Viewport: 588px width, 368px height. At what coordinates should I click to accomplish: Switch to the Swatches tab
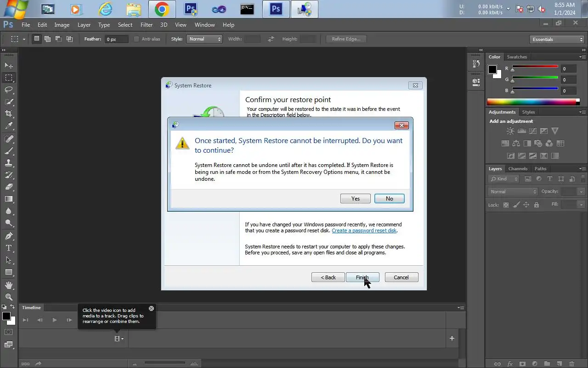517,57
